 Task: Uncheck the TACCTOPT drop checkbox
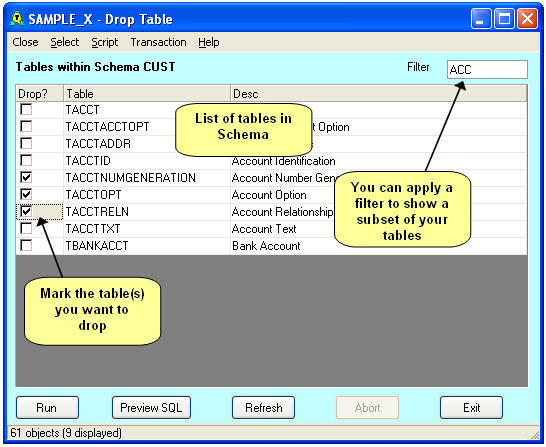[x=26, y=195]
